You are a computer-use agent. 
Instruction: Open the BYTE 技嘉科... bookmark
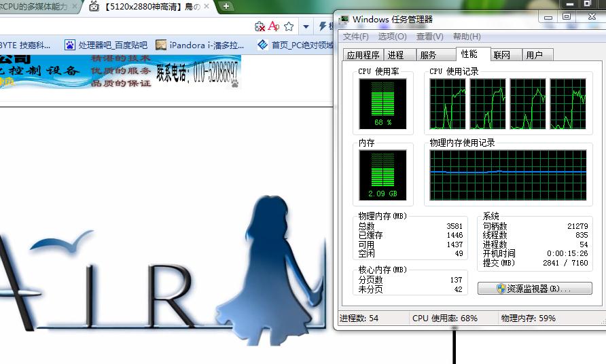(x=25, y=45)
